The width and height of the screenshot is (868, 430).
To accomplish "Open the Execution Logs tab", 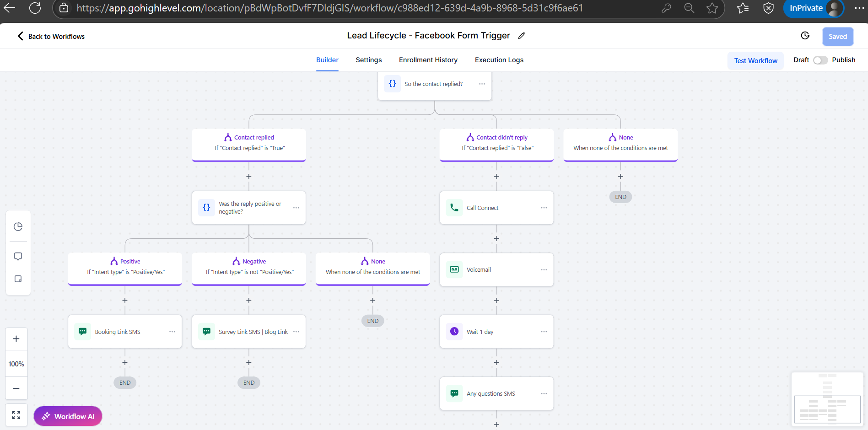I will point(499,60).
